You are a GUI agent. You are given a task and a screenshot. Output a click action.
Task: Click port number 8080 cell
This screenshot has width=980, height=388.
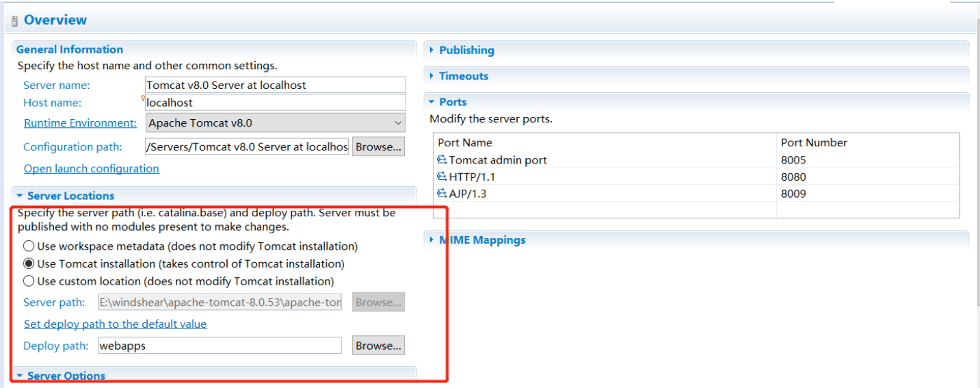793,177
